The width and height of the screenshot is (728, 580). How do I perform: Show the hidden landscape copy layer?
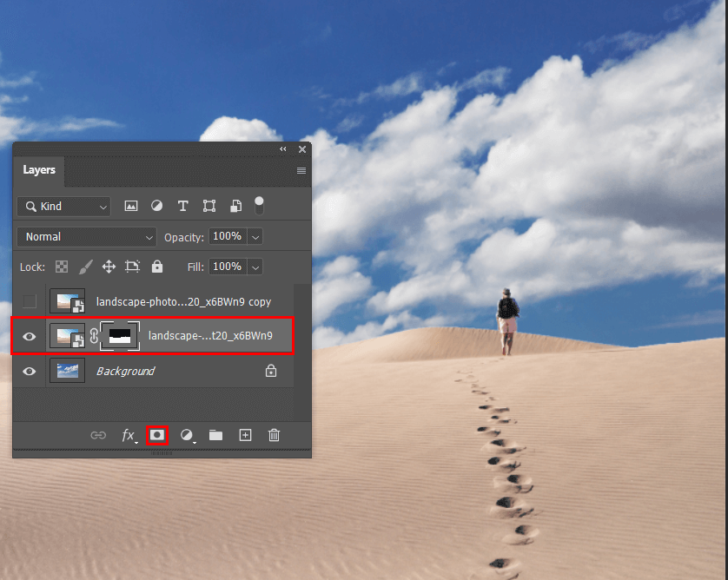pyautogui.click(x=30, y=301)
